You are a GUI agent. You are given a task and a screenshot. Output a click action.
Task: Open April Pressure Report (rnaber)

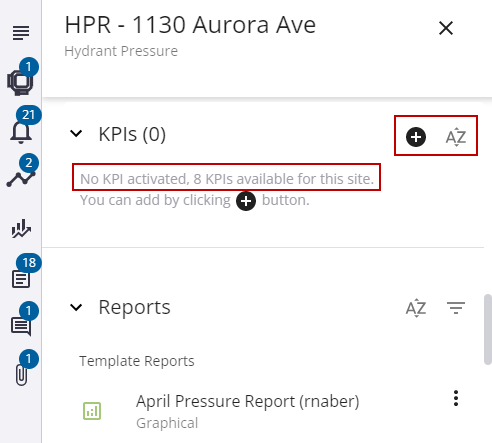click(247, 401)
